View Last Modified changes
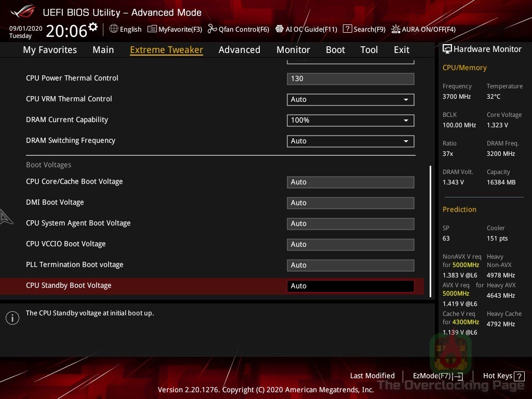 point(372,376)
